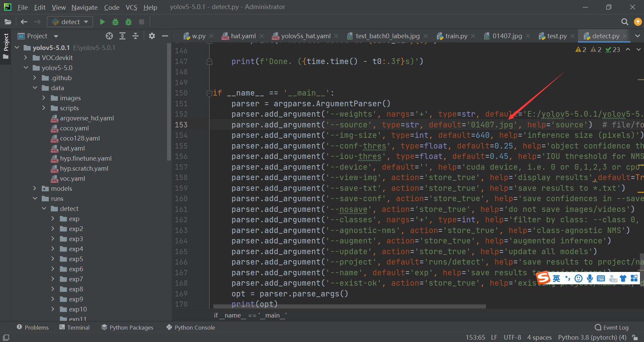
Task: Open Sogou toolbox grid icon
Action: point(634,278)
